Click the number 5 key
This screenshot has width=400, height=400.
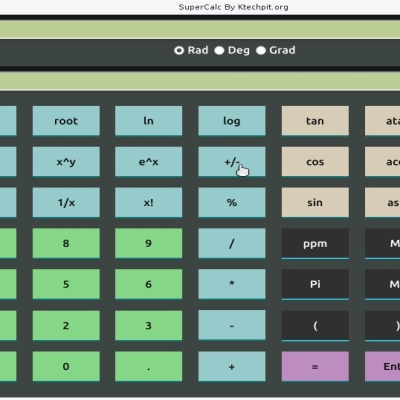coord(66,284)
